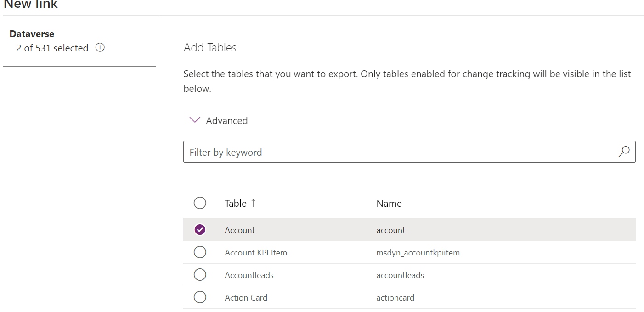The width and height of the screenshot is (644, 312).
Task: Click the info icon next to selected count
Action: tap(100, 47)
